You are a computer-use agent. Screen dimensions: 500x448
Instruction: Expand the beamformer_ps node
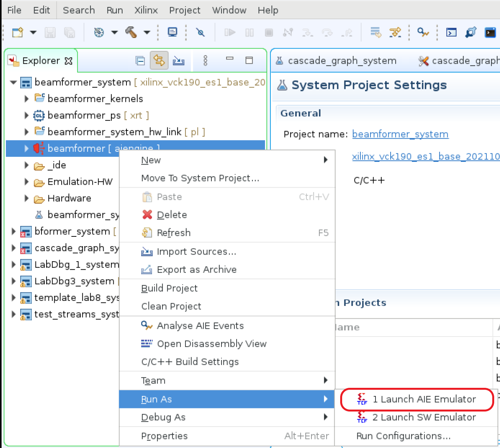coord(26,115)
